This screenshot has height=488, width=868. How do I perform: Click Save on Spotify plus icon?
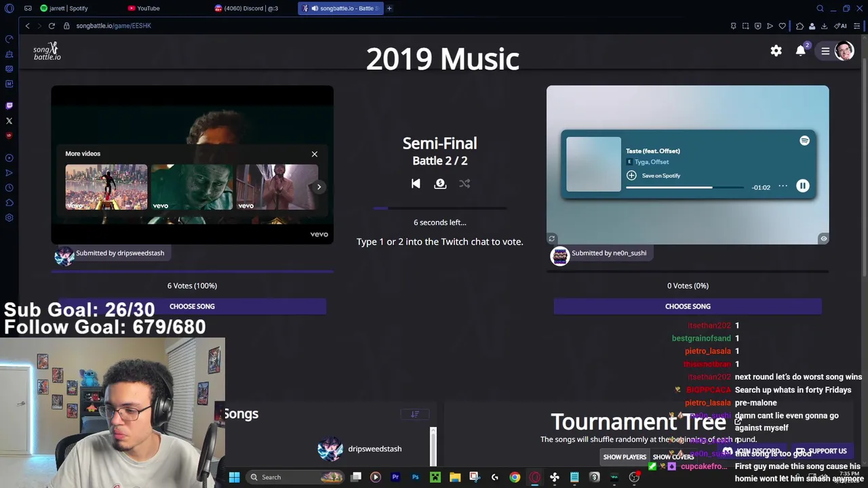tap(631, 176)
